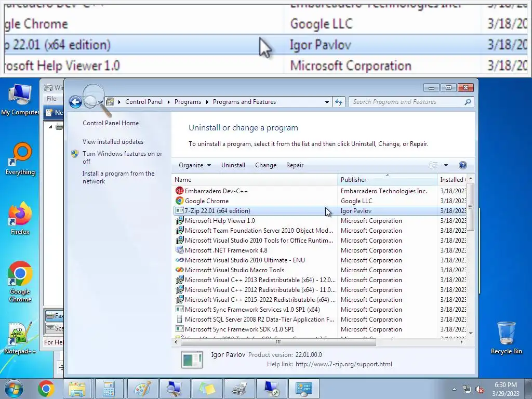
Task: Click the muted volume icon in the system tray
Action: (x=480, y=390)
